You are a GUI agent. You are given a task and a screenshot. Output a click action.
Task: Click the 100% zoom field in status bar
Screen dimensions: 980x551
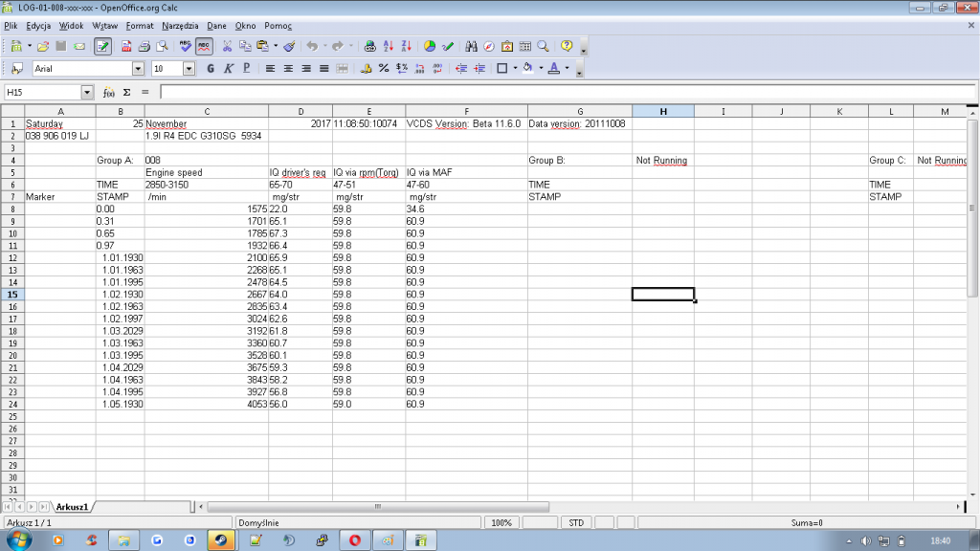[501, 523]
